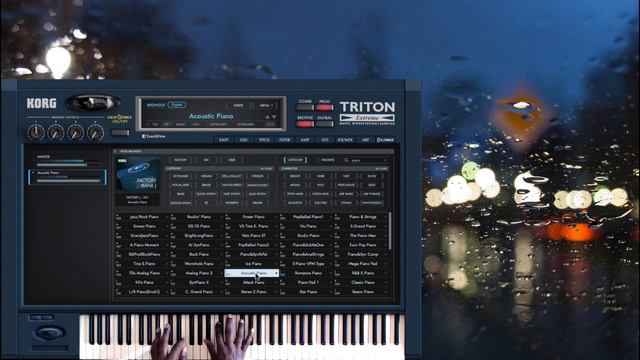Toggle the KEYBOARD category filter
This screenshot has height=360, width=640.
point(180,176)
